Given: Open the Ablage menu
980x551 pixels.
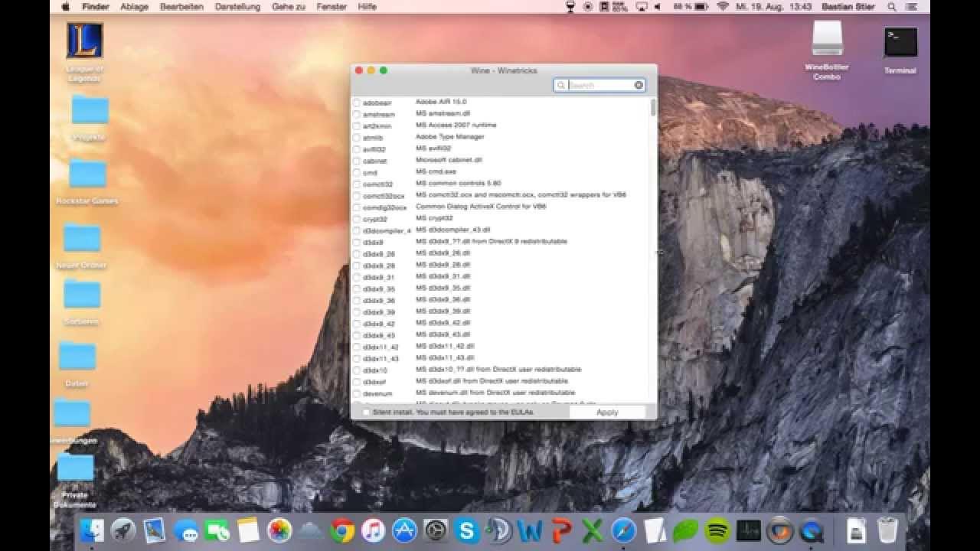Looking at the screenshot, I should tap(134, 7).
